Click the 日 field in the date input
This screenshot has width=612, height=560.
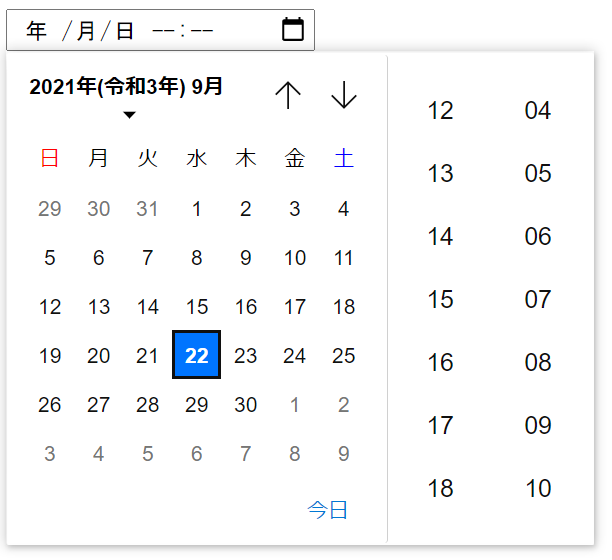click(125, 31)
